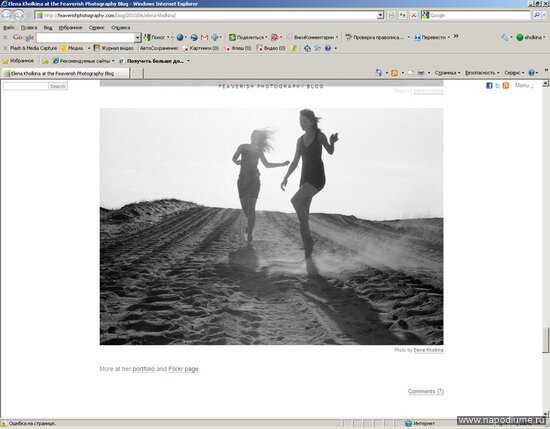
Task: Click the Gmail icon in Google toolbar
Action: pyautogui.click(x=204, y=37)
